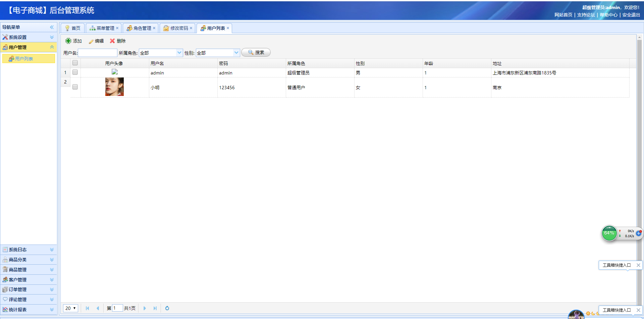The width and height of the screenshot is (644, 319).
Task: Refresh the user table
Action: (167, 308)
